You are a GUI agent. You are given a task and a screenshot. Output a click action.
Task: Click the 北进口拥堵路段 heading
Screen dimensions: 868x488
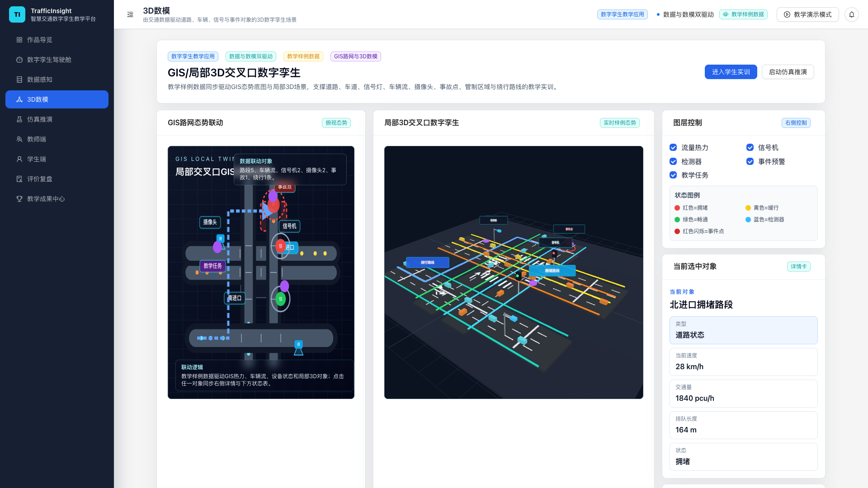[x=701, y=305]
